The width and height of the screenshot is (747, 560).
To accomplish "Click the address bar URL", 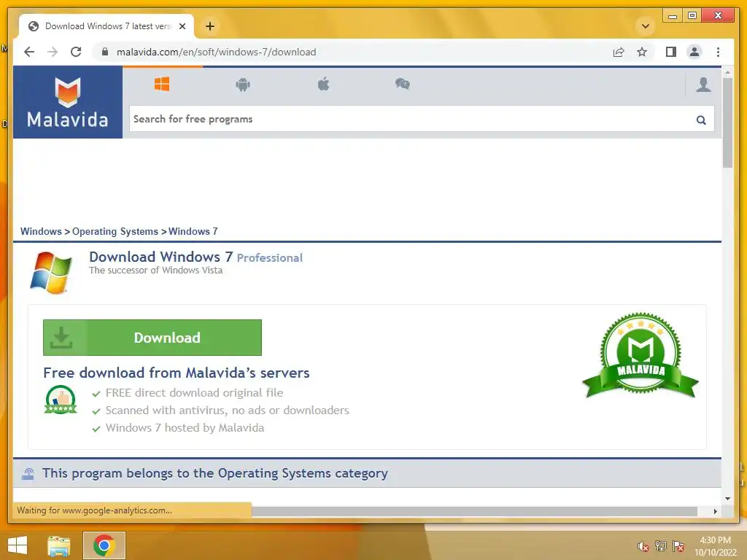I will 216,52.
